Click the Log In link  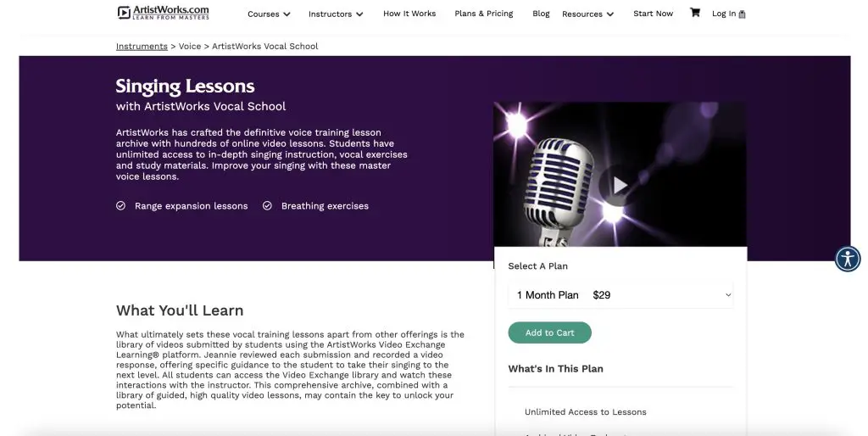click(724, 14)
